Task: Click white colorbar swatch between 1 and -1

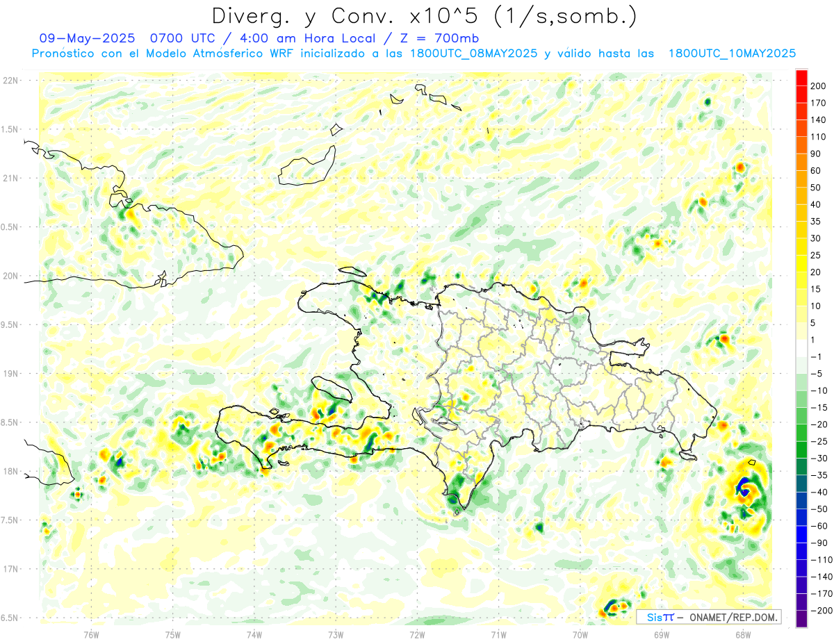Action: 801,349
